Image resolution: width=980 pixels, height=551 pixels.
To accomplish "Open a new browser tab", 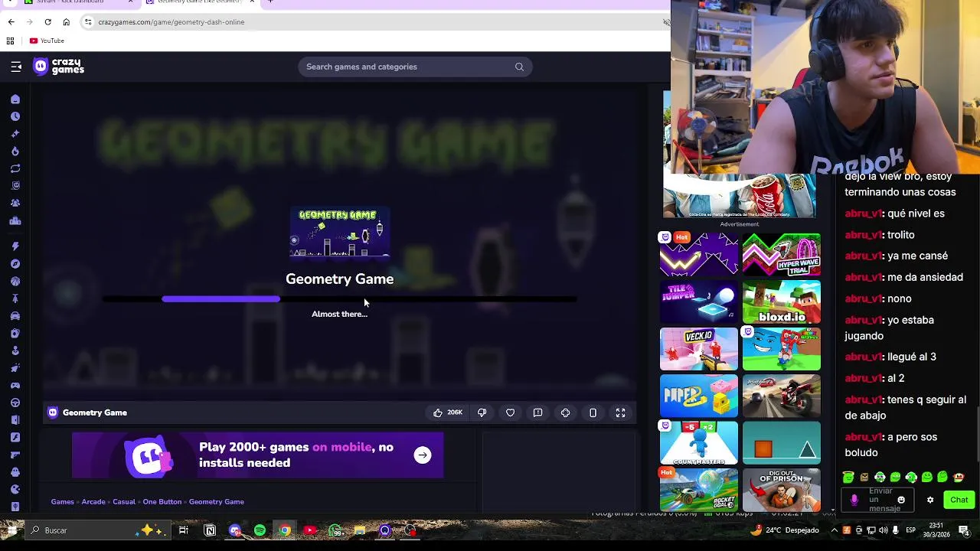I will tap(270, 2).
